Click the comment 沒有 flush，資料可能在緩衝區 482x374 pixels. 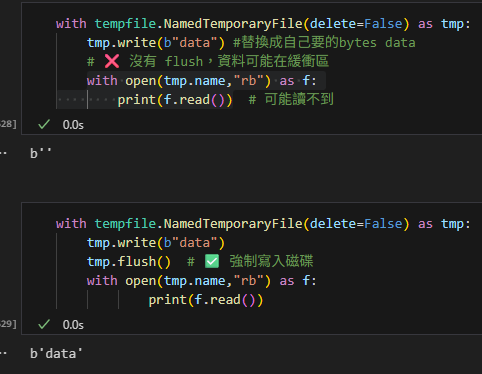pyautogui.click(x=229, y=61)
